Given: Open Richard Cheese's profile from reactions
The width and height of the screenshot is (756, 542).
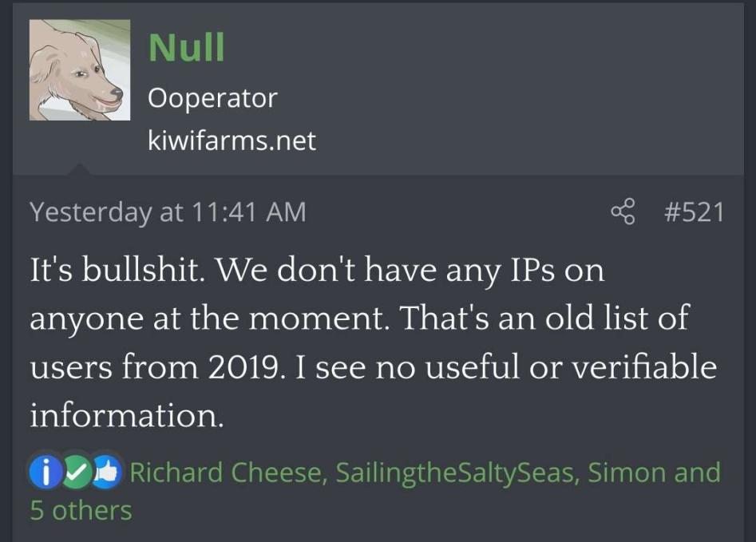Looking at the screenshot, I should [228, 472].
